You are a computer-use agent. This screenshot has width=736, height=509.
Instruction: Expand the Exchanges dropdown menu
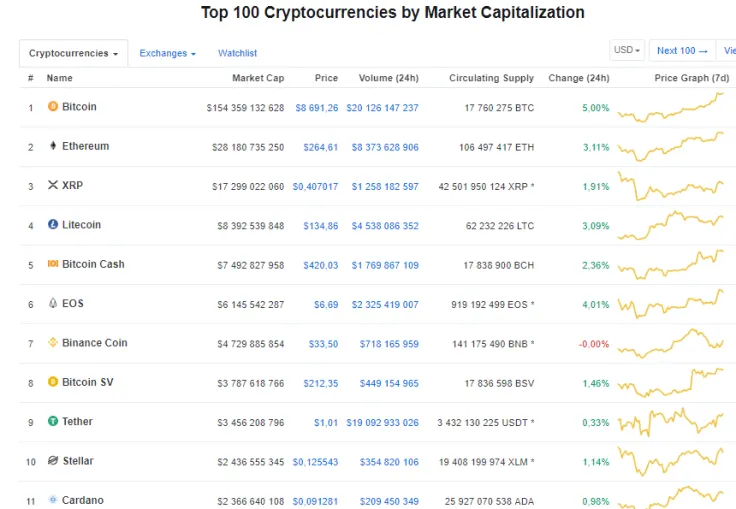167,53
